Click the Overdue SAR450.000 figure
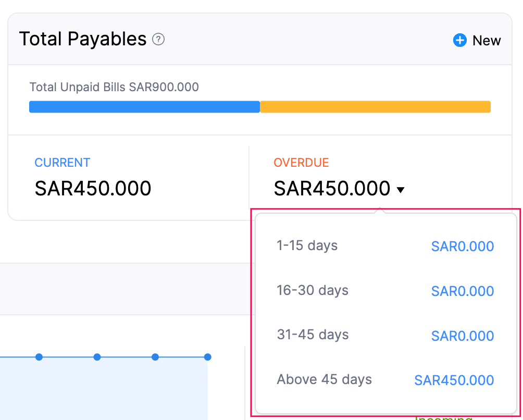The width and height of the screenshot is (523, 420). click(332, 188)
